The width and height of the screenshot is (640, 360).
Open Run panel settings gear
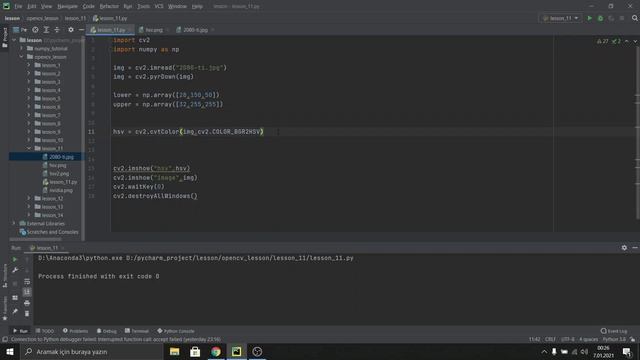click(624, 248)
